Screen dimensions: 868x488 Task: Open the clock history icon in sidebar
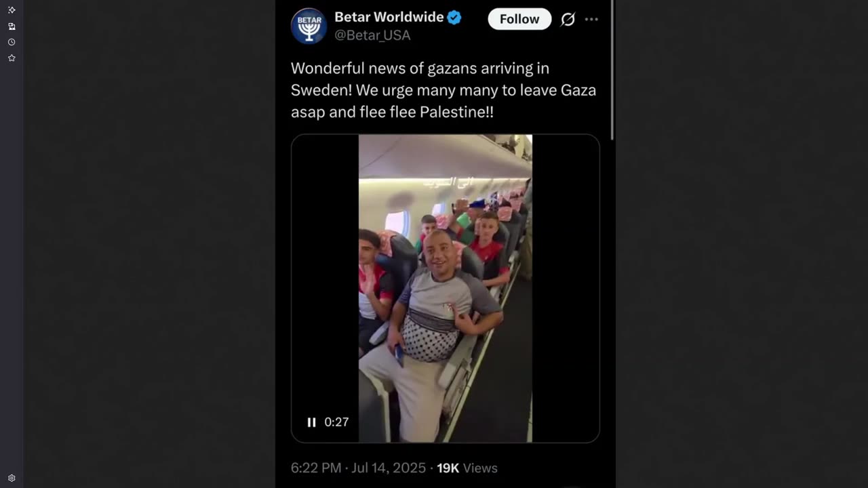tap(12, 42)
